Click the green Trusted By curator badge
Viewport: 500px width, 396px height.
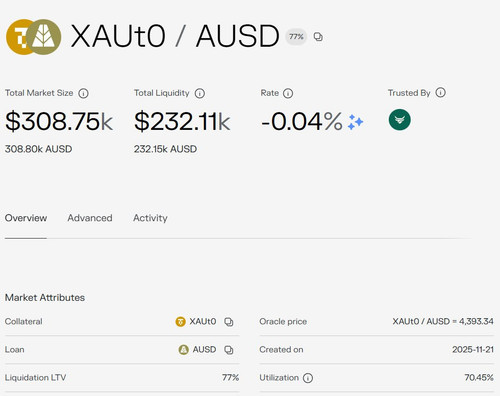400,120
